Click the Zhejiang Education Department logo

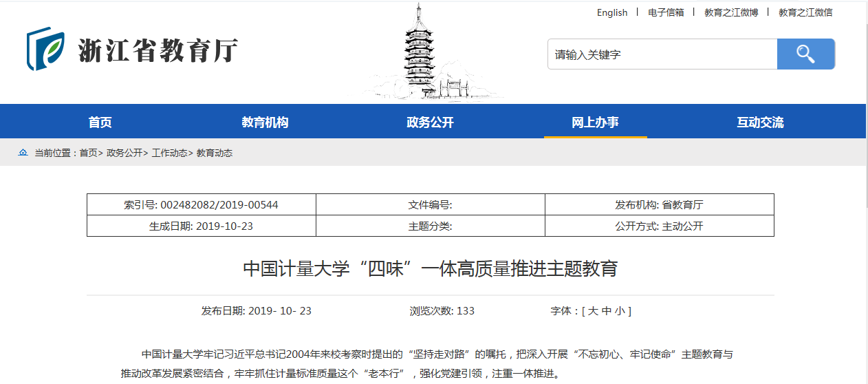click(x=132, y=50)
